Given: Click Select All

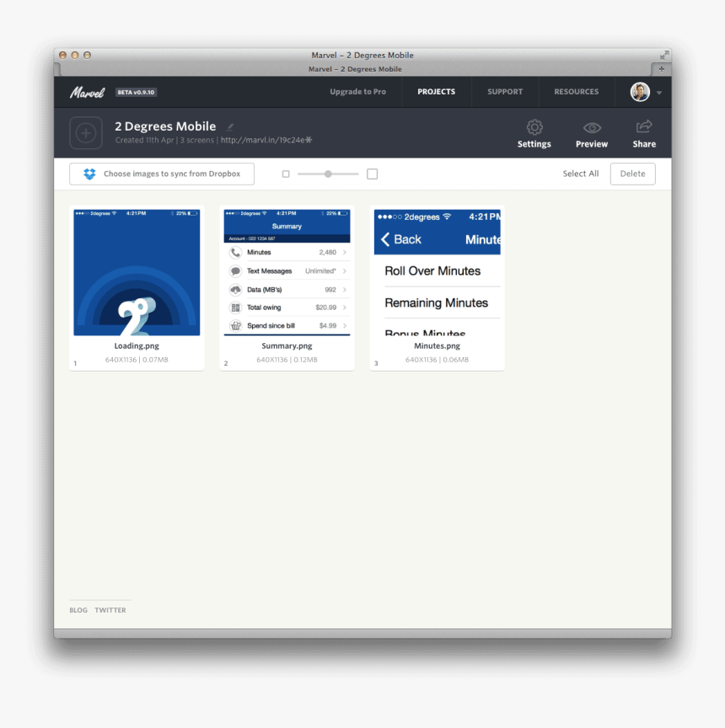Looking at the screenshot, I should click(x=581, y=174).
